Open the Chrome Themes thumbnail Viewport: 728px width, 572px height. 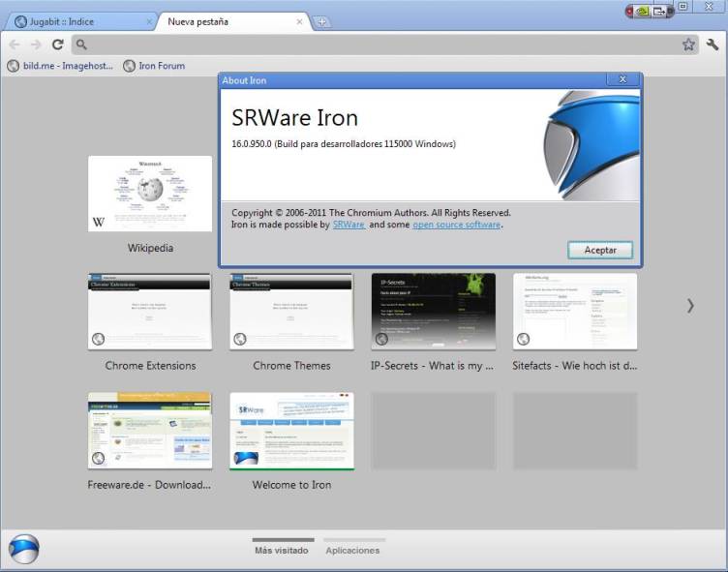(x=291, y=312)
